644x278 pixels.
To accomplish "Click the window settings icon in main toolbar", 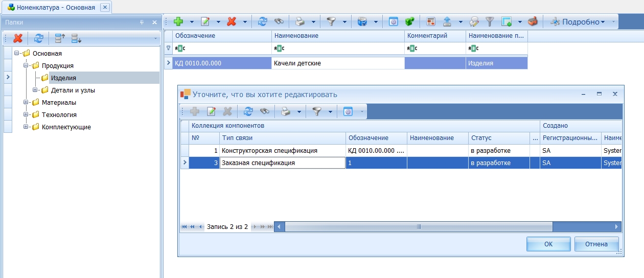I will point(394,21).
